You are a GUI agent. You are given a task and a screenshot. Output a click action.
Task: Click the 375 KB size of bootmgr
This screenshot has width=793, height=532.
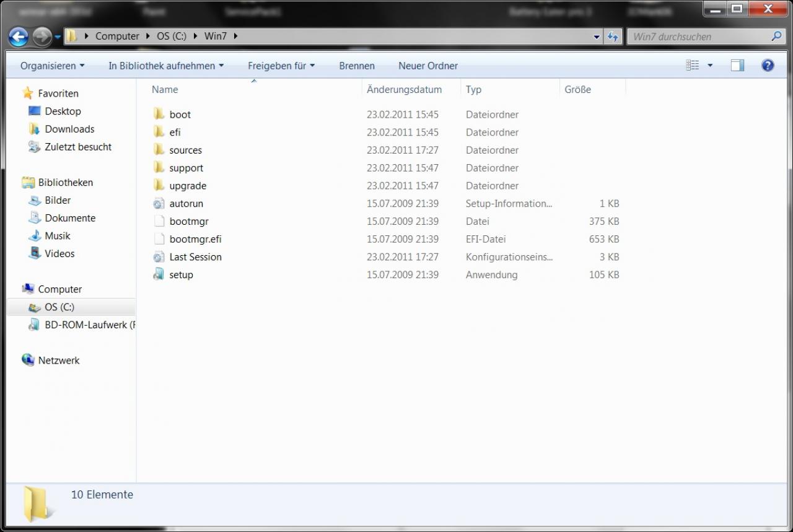(x=604, y=221)
